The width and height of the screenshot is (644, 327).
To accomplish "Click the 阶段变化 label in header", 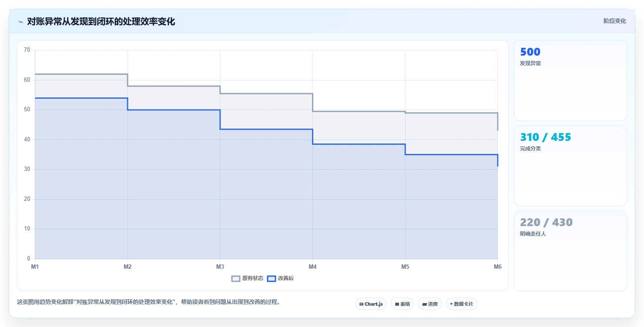I will pos(615,21).
